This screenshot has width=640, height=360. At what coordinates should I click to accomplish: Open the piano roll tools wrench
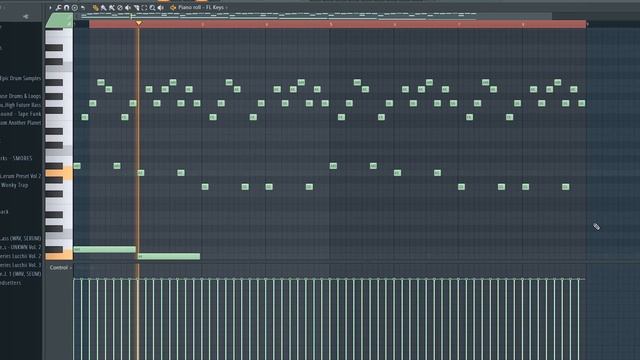(x=58, y=7)
